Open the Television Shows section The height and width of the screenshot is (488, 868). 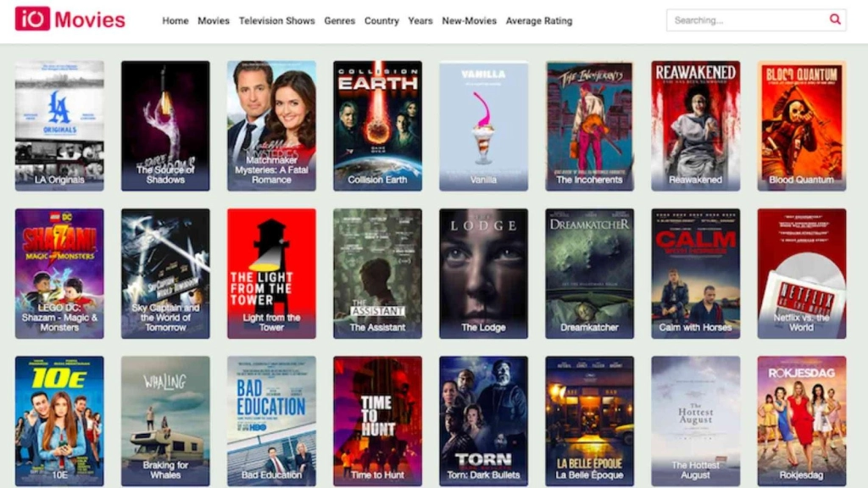(x=277, y=20)
